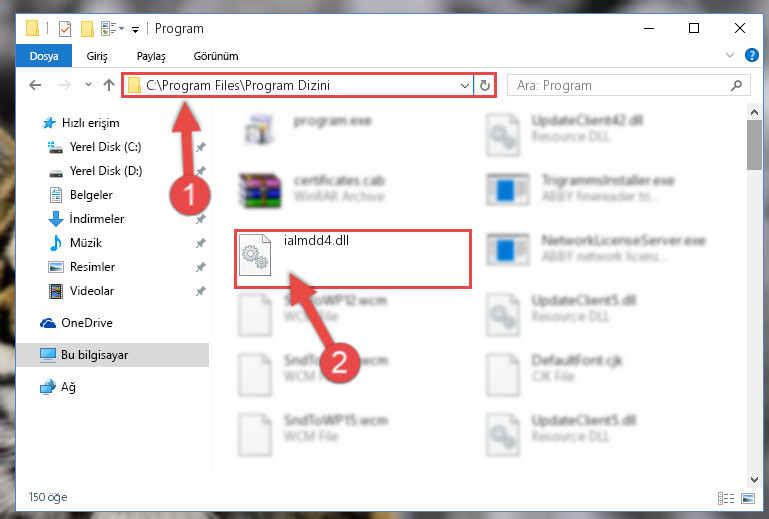Switch to details list view icon
Screen dimensions: 769x519
point(726,498)
